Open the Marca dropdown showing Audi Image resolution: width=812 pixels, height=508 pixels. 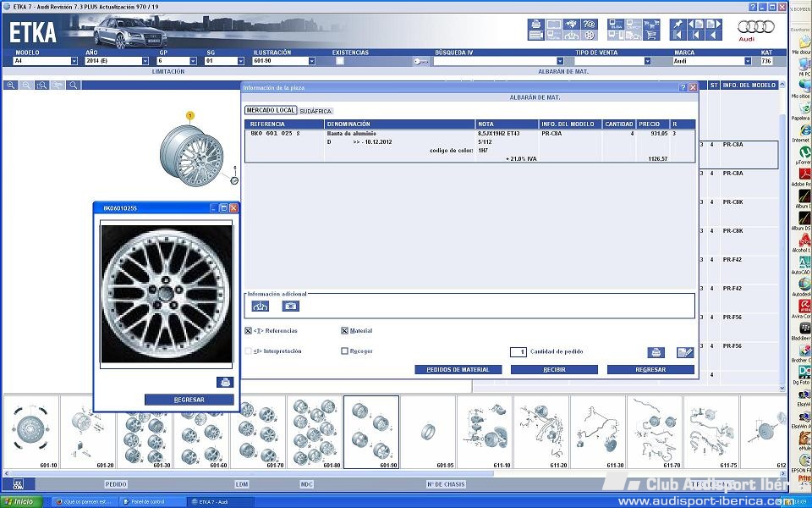point(748,61)
